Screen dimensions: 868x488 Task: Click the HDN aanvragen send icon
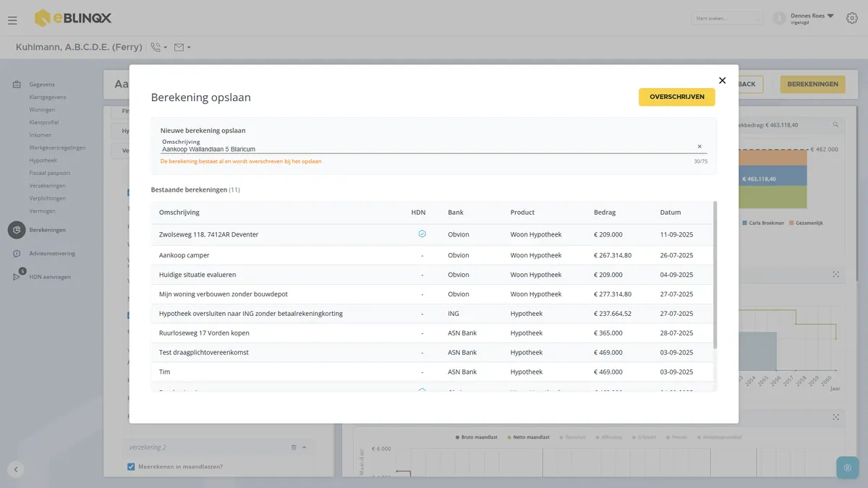[17, 277]
